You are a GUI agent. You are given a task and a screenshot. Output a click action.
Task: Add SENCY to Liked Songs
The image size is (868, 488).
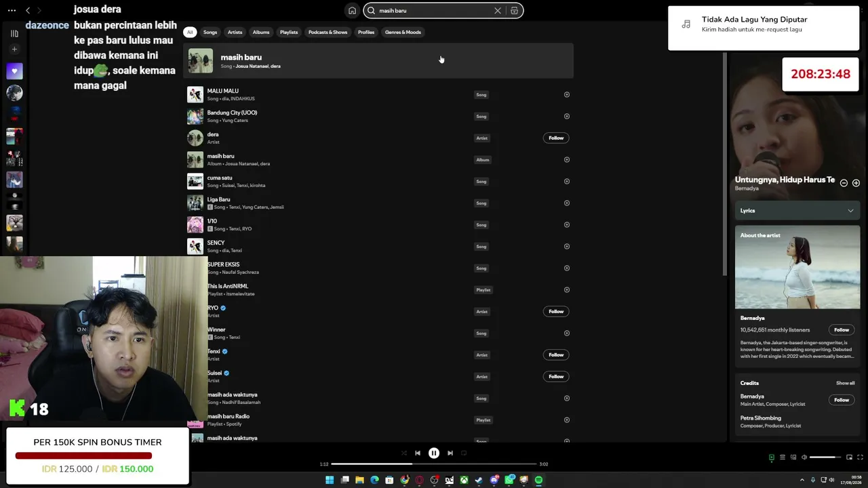click(x=567, y=247)
